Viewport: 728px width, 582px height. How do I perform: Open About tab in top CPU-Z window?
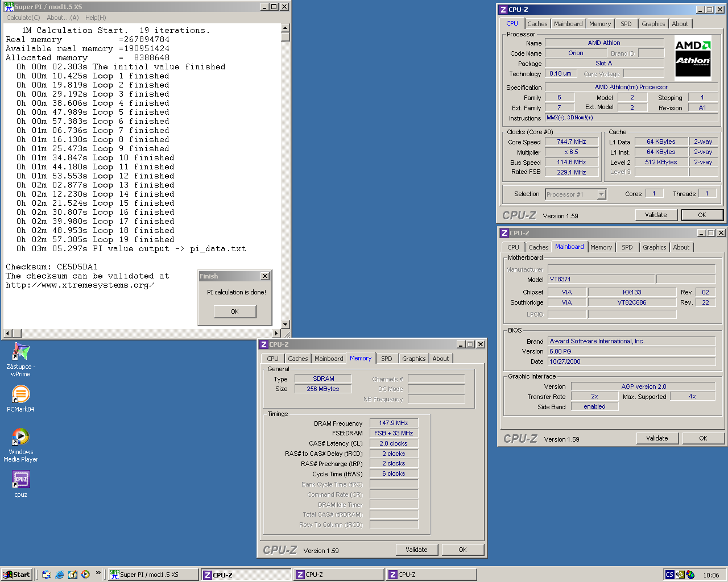point(680,24)
